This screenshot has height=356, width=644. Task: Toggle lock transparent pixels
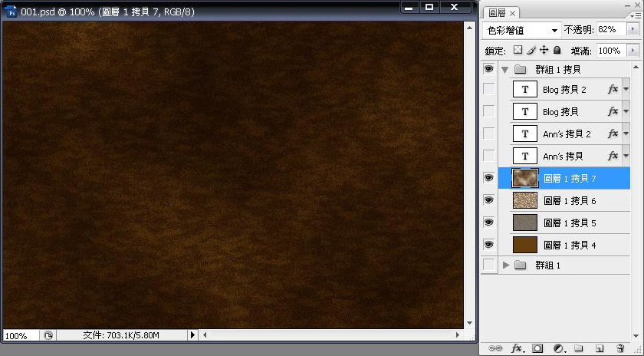518,50
